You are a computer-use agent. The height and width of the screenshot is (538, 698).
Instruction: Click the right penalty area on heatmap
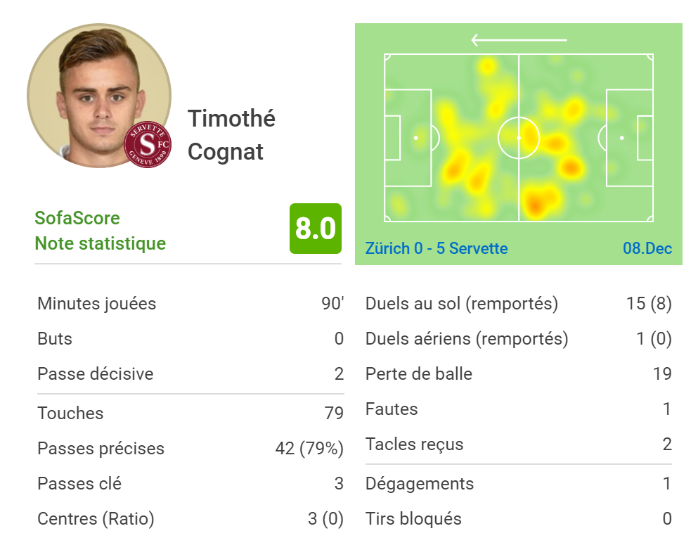[629, 138]
